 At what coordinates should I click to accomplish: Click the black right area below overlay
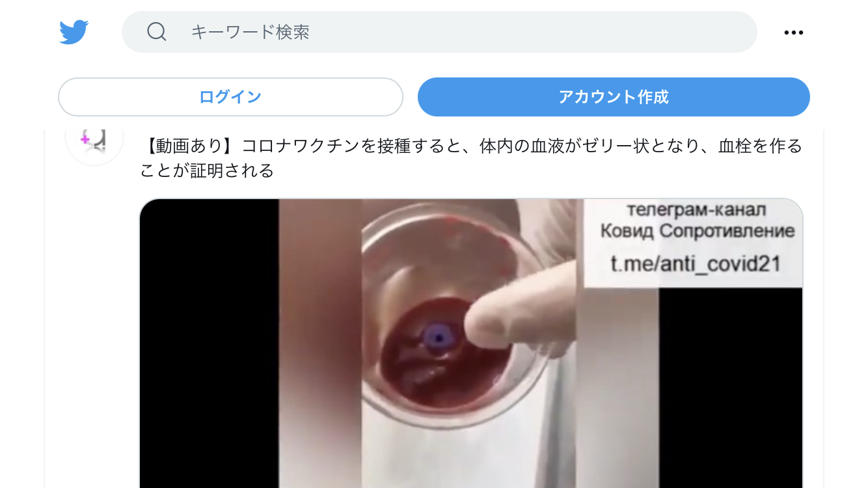pyautogui.click(x=731, y=388)
